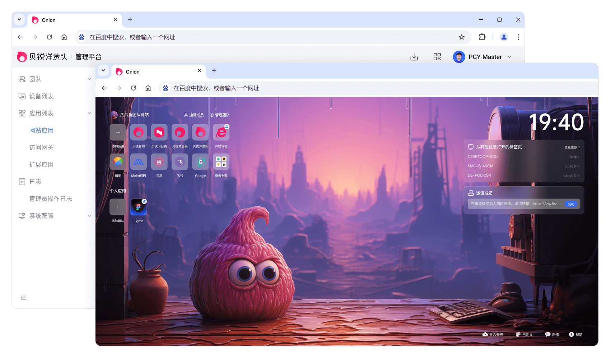
Task: Click 查看更多 in the tabs panel
Action: pos(572,147)
